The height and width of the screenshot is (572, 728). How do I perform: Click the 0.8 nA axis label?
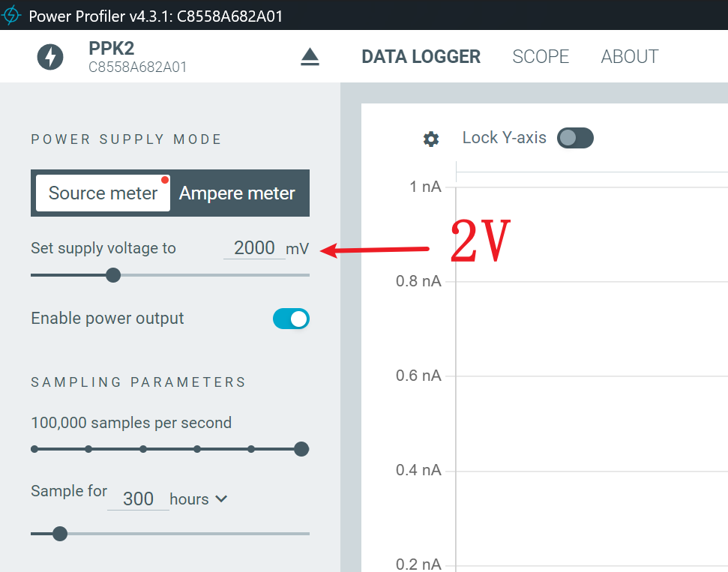pyautogui.click(x=418, y=281)
